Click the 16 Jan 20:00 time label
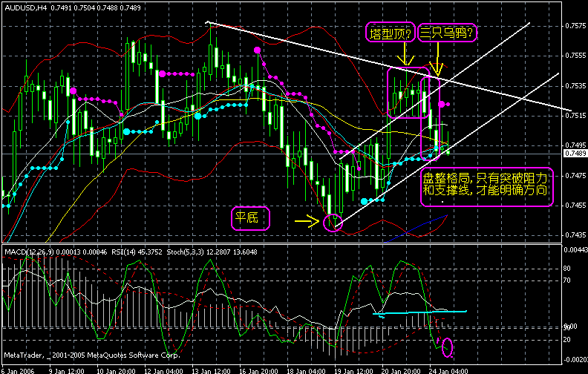This screenshot has height=374, width=588. point(259,371)
